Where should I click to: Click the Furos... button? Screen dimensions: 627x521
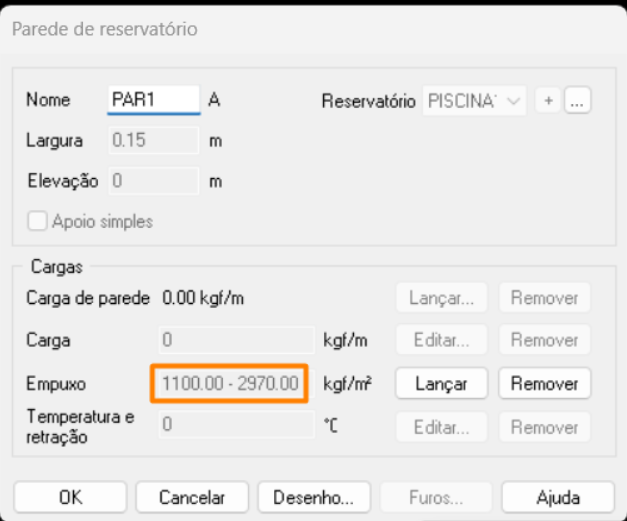[436, 497]
